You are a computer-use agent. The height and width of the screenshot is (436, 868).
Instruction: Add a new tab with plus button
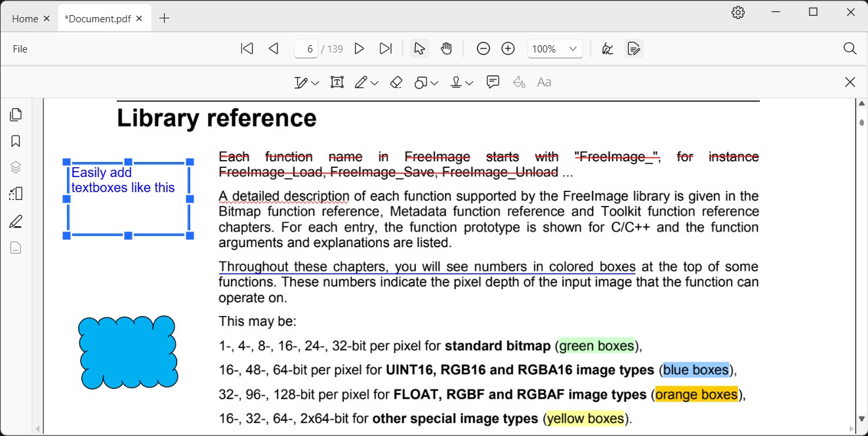point(164,18)
